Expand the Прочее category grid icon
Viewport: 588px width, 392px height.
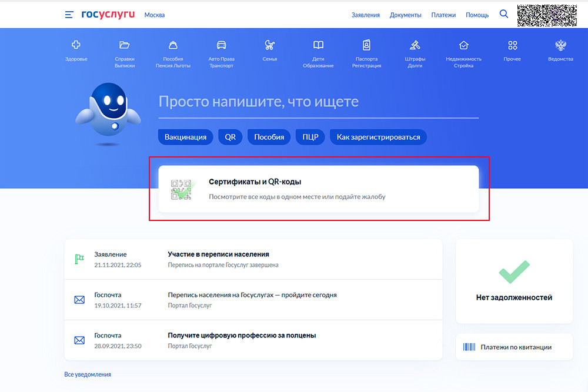(512, 45)
